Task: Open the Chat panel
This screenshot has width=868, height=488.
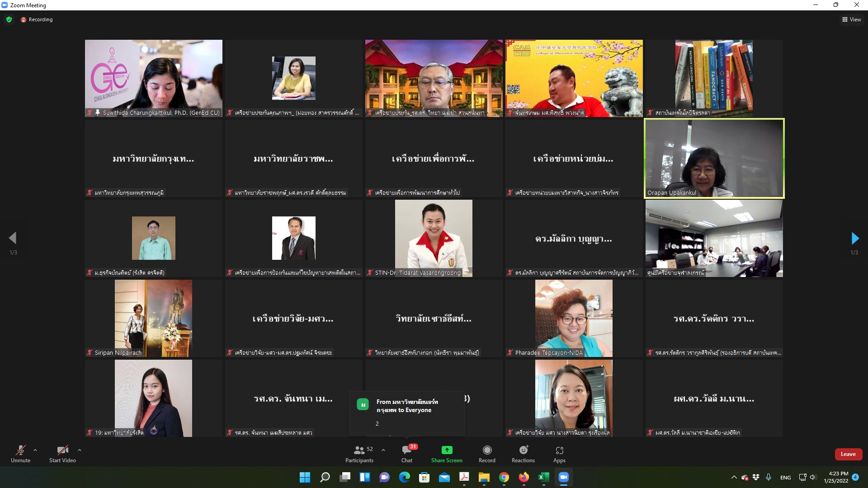Action: click(406, 454)
